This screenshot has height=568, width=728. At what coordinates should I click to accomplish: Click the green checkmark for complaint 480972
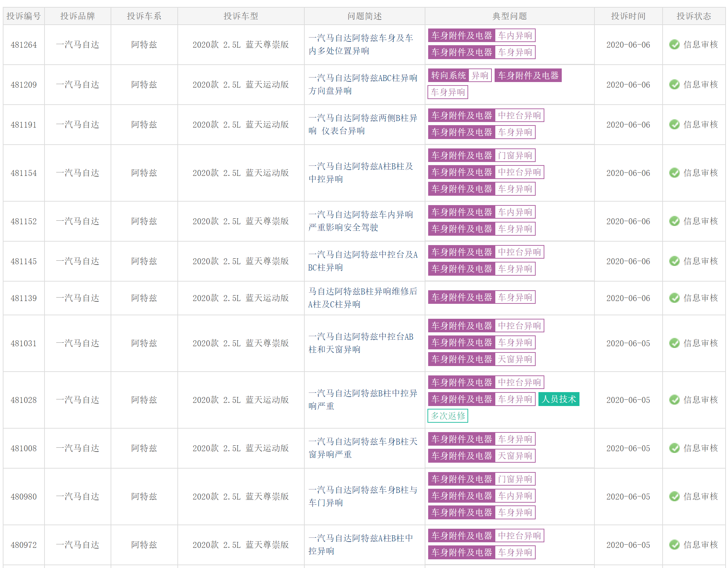pos(674,545)
